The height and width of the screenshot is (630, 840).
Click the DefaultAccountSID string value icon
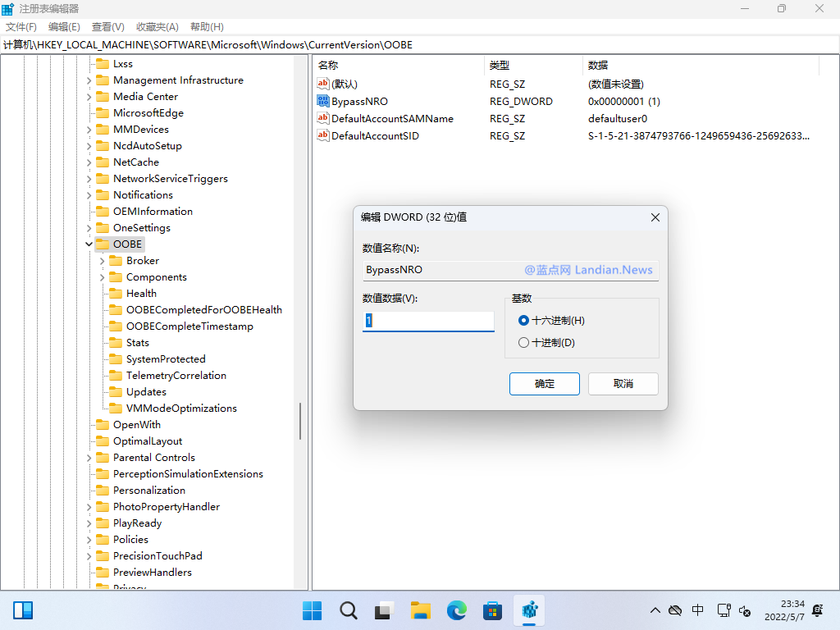(323, 135)
